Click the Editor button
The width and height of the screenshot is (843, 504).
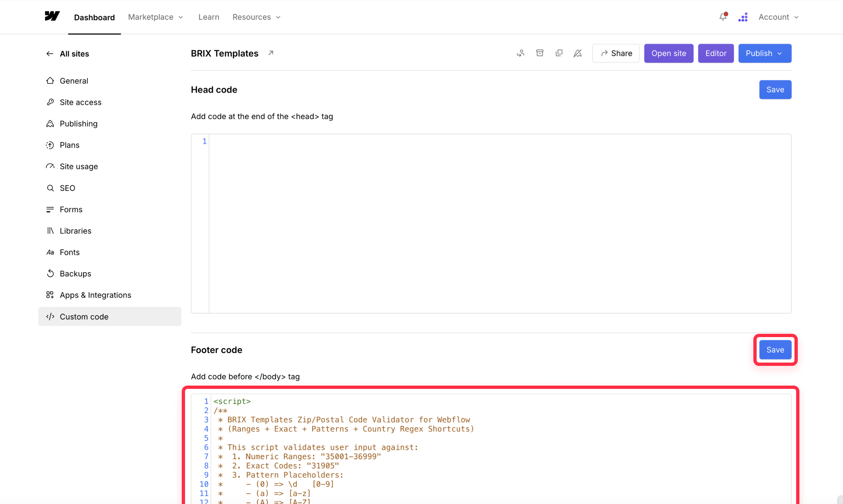click(716, 53)
